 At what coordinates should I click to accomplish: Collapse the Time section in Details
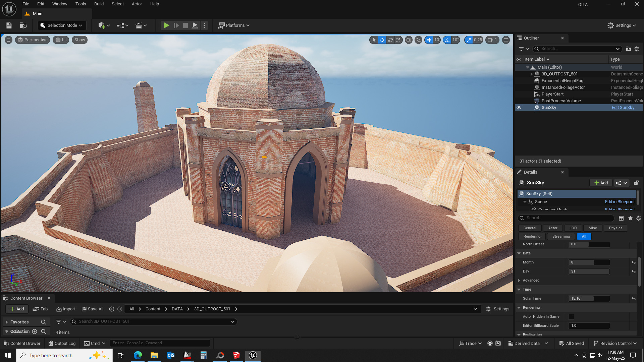click(519, 290)
